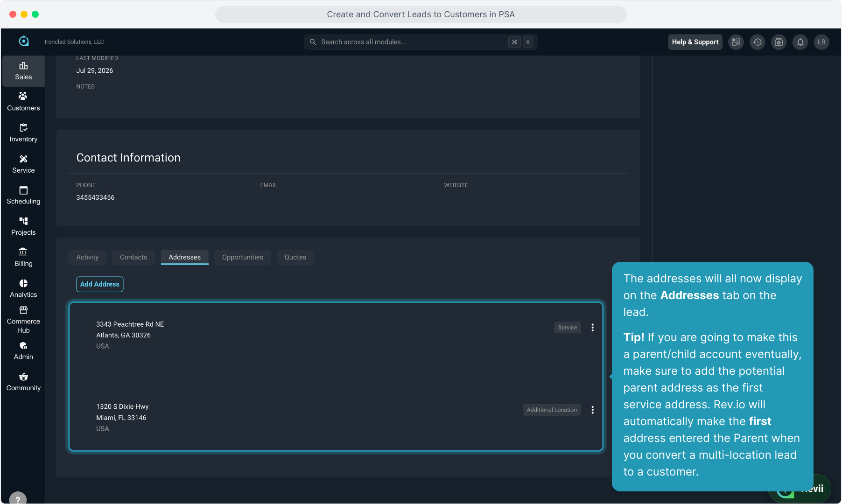Open the LB user profile avatar
842x504 pixels.
coord(821,42)
